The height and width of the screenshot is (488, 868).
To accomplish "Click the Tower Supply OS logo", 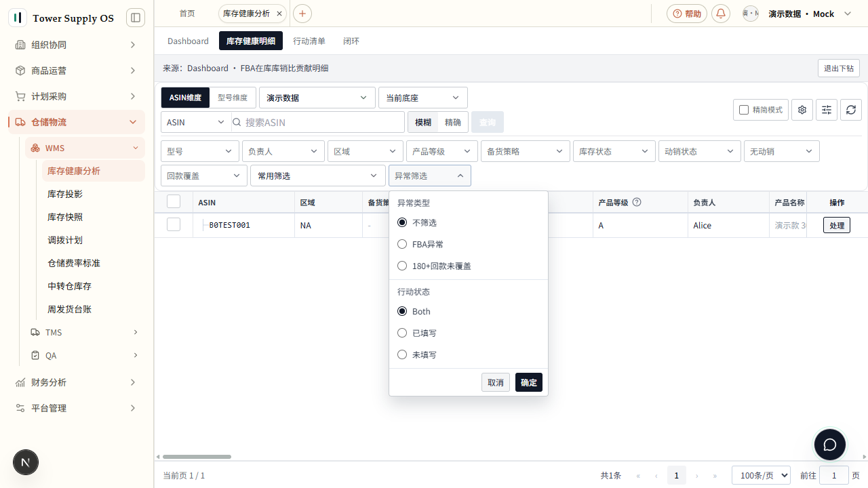I will pyautogui.click(x=18, y=18).
